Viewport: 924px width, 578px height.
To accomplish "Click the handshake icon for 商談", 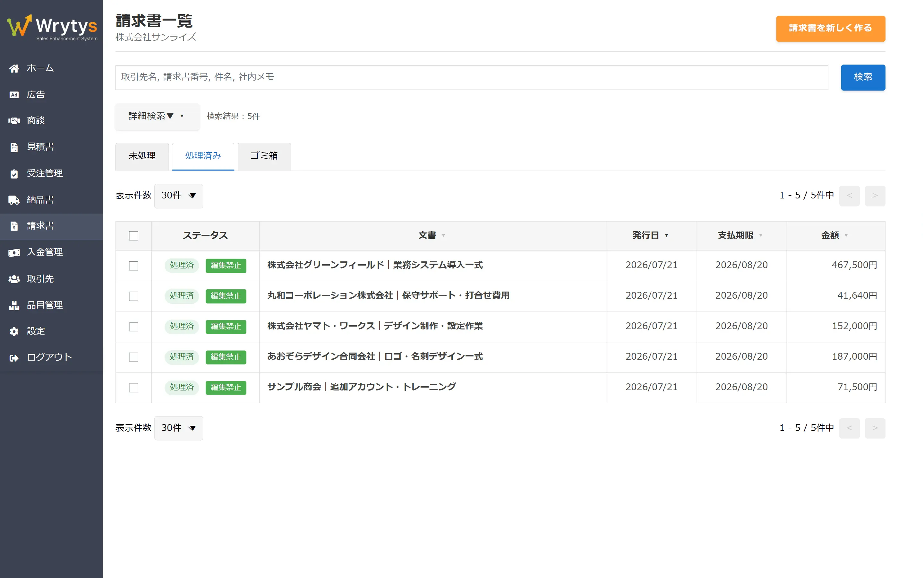I will 14,121.
